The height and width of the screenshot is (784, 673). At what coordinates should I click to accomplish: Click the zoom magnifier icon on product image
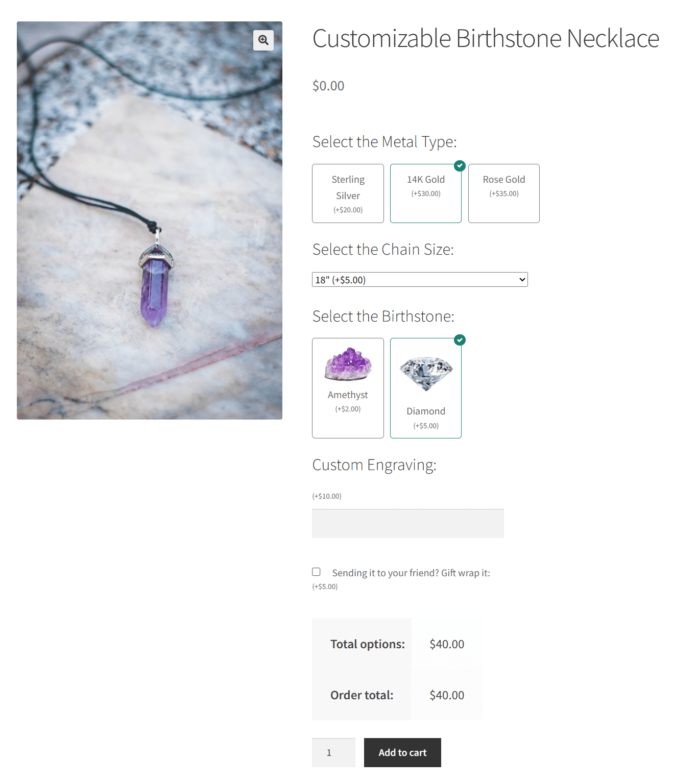coord(263,40)
